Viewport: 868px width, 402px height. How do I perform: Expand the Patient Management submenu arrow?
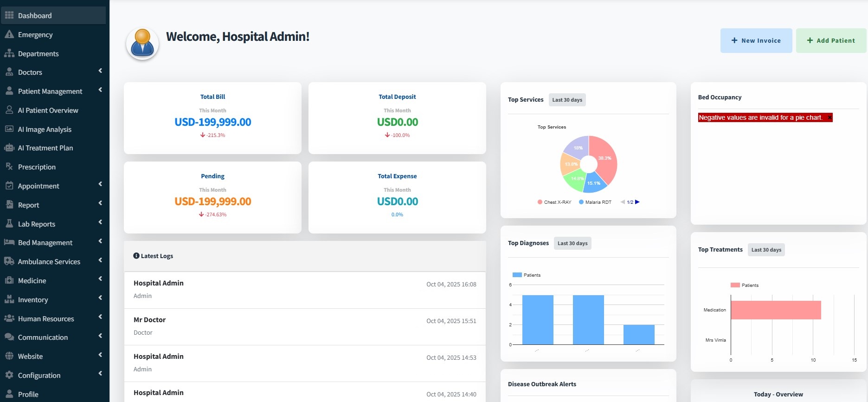[100, 90]
